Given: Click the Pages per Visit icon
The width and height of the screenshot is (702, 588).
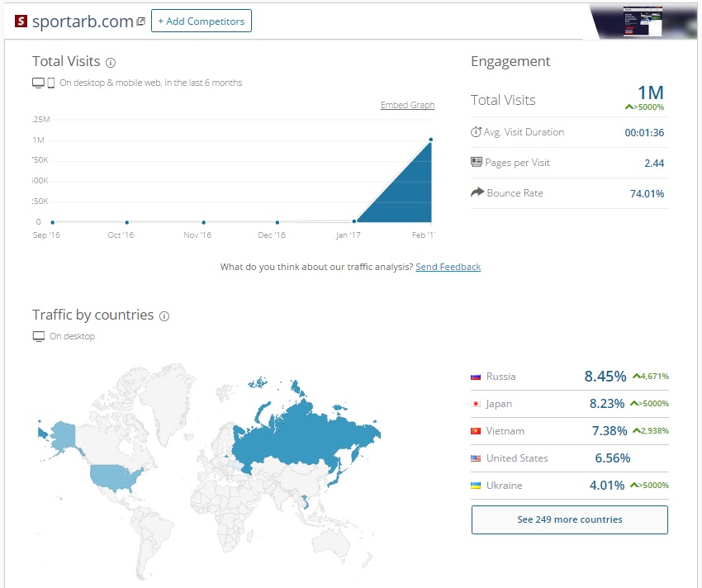Looking at the screenshot, I should [x=477, y=162].
